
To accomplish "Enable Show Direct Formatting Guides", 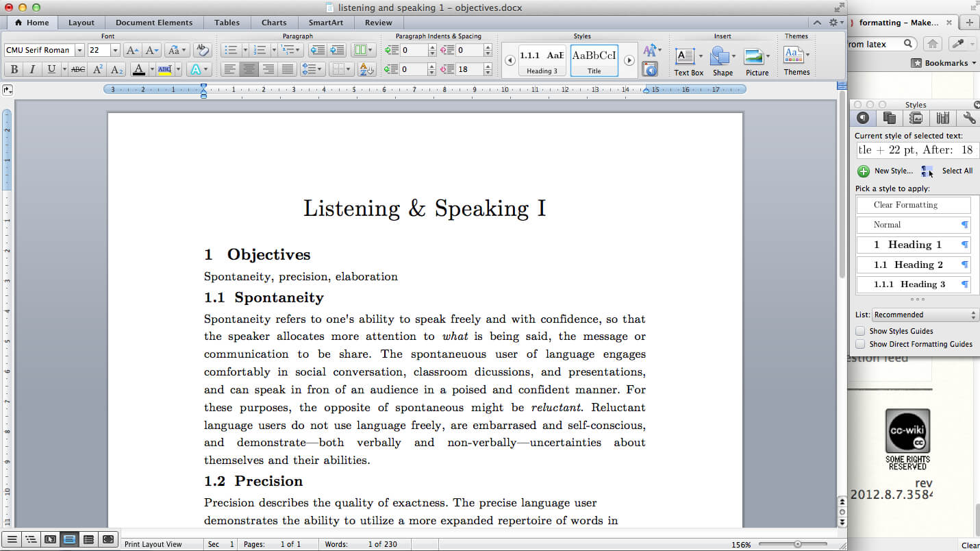I will coord(861,344).
